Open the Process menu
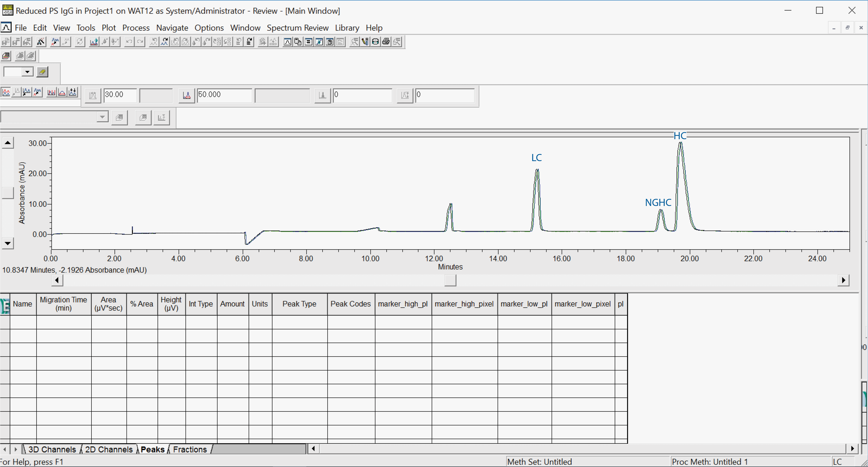 [x=136, y=28]
